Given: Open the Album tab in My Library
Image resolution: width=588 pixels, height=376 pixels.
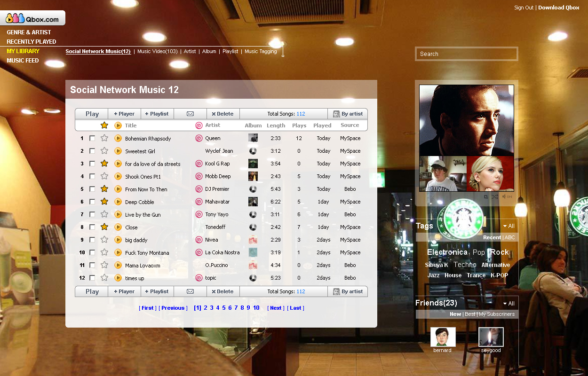Looking at the screenshot, I should point(209,51).
